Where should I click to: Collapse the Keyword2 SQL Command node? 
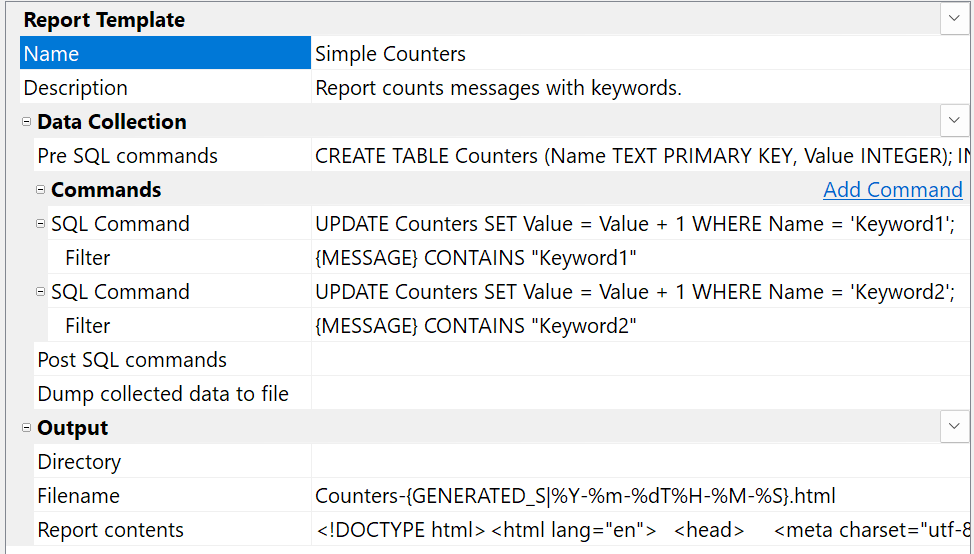40,292
